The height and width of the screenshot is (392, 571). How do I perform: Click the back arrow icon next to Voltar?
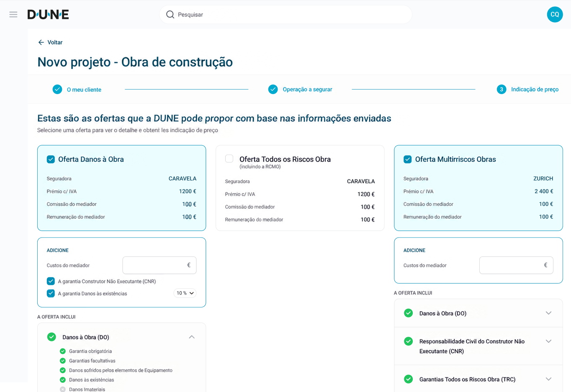coord(41,42)
